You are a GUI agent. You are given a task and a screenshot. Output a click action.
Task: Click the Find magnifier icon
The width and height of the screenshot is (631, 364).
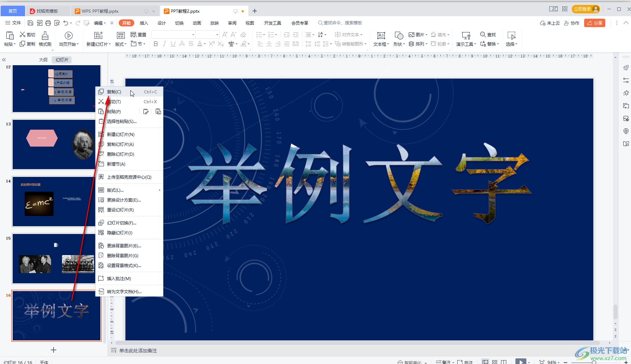(483, 35)
